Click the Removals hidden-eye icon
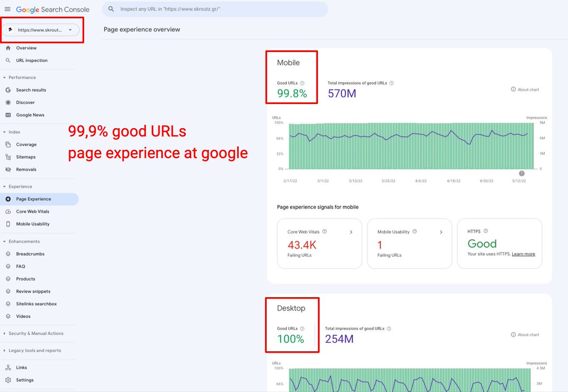This screenshot has width=568, height=392. coord(8,169)
